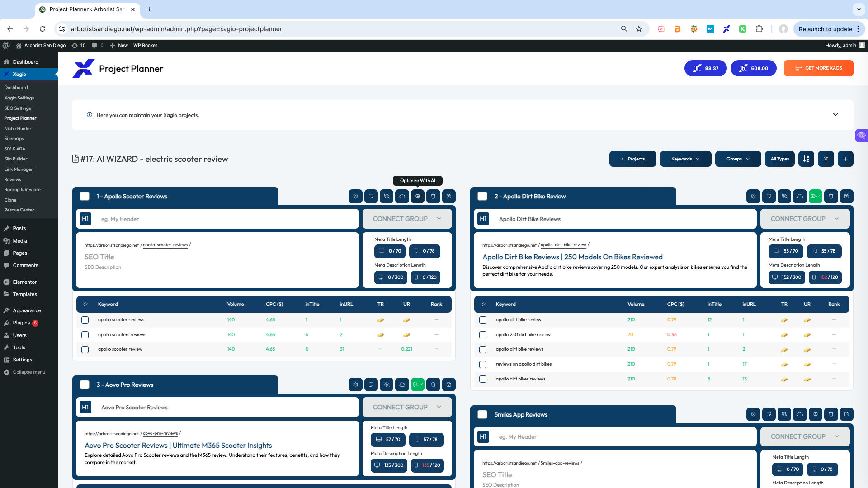Select the 3 - Aovo Pro Reviews group checkbox
Screen dimensions: 868x488
tap(85, 385)
